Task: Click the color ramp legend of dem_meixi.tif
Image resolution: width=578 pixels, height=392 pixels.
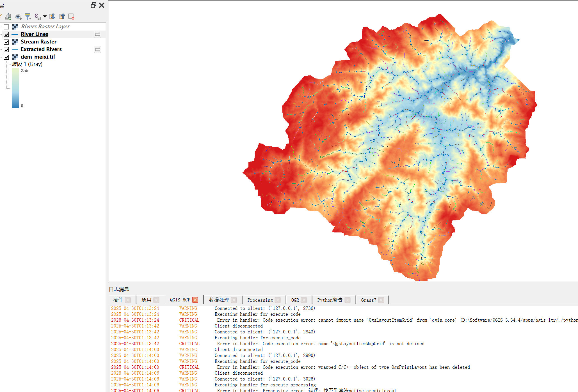Action: click(15, 88)
